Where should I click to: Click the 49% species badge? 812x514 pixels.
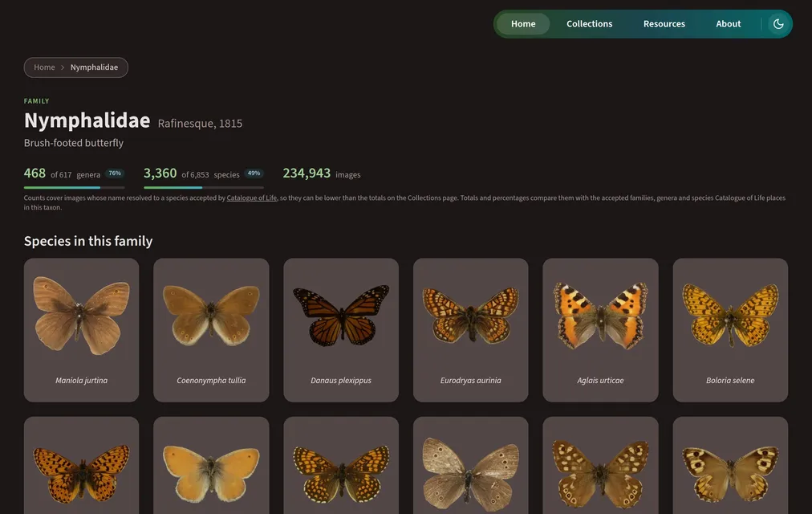(254, 173)
